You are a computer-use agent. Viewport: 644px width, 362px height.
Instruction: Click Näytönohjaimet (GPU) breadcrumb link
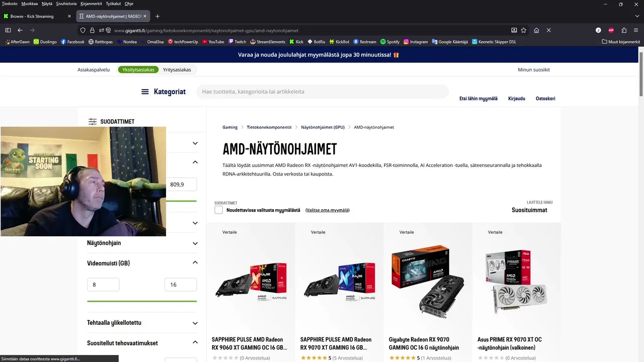pos(323,127)
